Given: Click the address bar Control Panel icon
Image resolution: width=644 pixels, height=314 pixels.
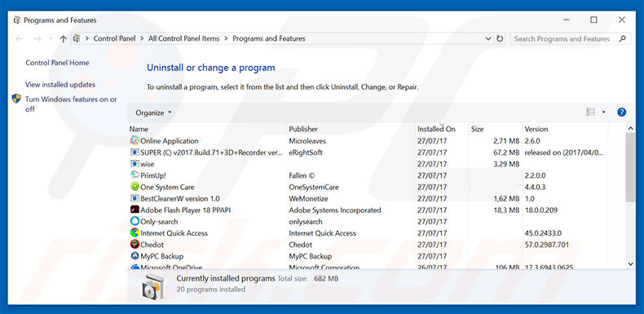Looking at the screenshot, I should 77,38.
